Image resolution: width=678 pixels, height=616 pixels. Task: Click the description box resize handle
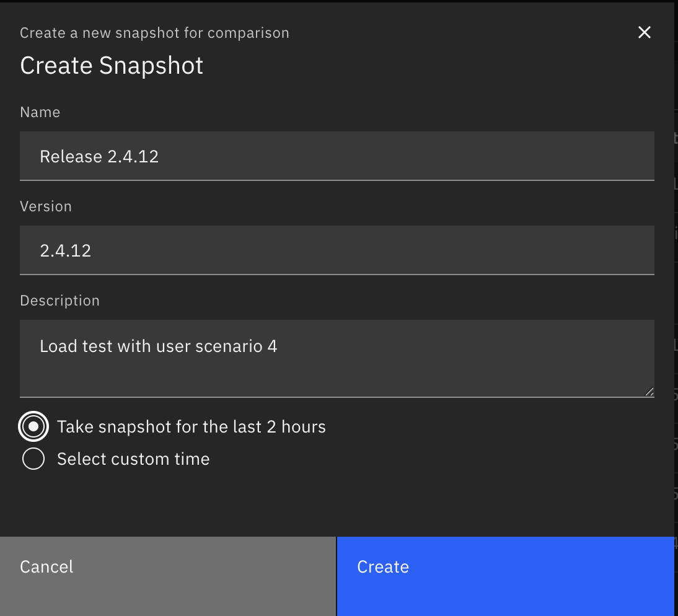point(649,390)
